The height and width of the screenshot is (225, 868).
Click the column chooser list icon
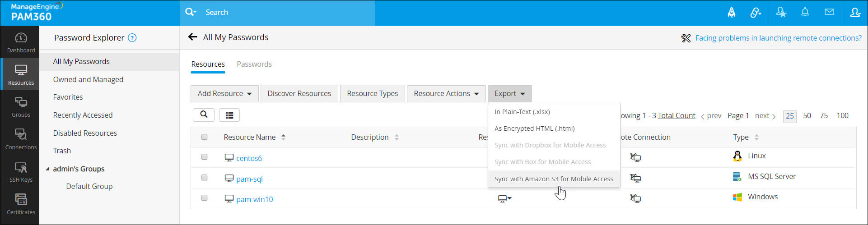(x=229, y=115)
